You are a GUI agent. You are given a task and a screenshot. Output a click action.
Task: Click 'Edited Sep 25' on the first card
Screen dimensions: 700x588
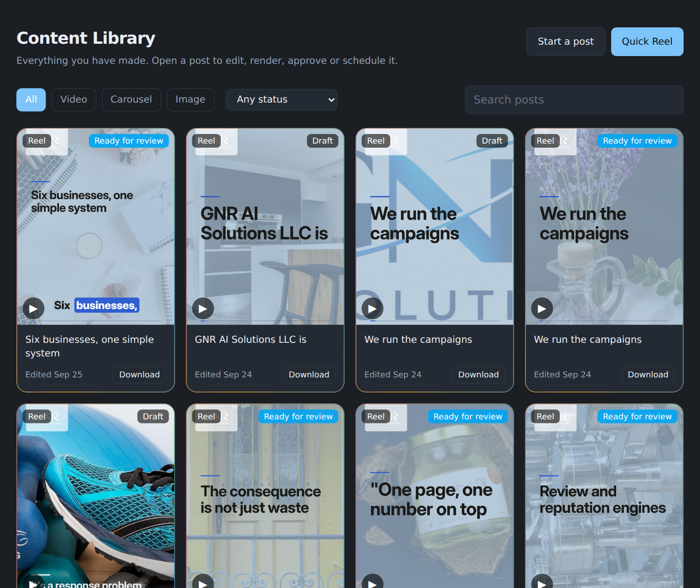(x=54, y=375)
